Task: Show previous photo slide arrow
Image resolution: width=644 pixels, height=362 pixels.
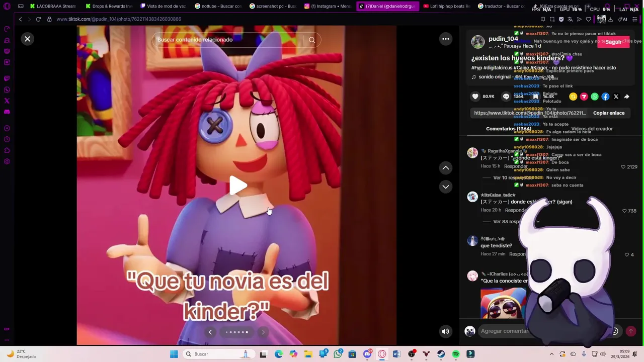Action: (x=210, y=332)
